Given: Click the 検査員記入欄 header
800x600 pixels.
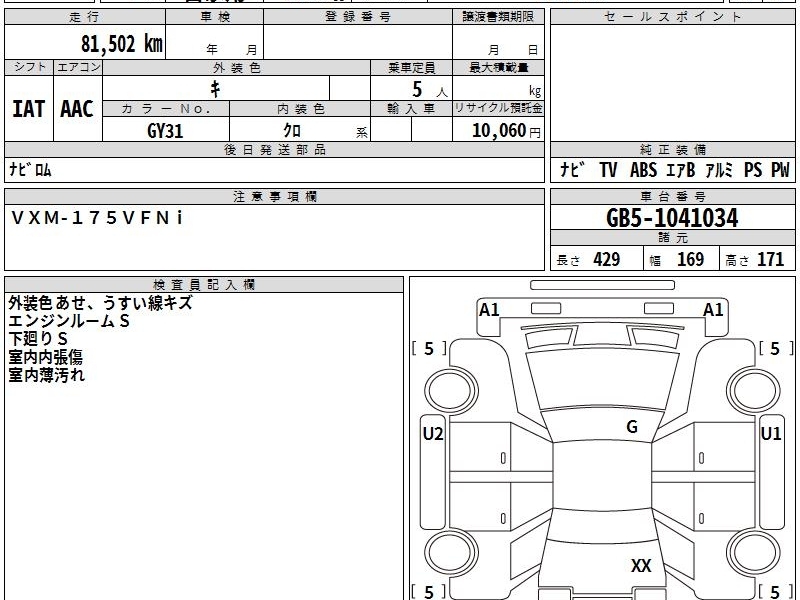Looking at the screenshot, I should [204, 285].
